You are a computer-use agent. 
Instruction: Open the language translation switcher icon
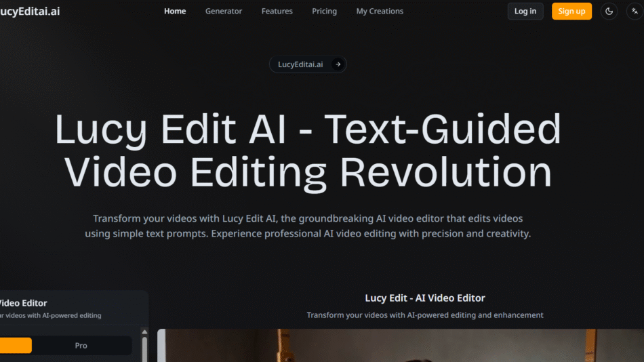coord(635,11)
